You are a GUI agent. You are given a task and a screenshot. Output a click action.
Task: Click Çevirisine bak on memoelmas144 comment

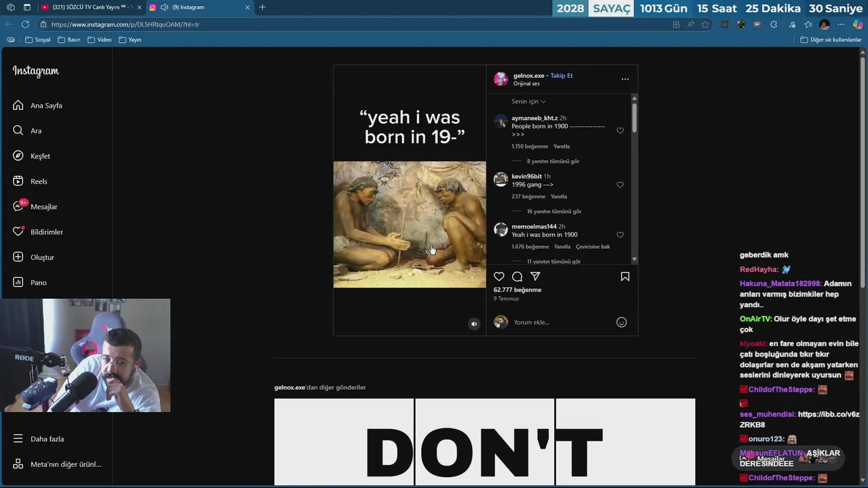[593, 247]
